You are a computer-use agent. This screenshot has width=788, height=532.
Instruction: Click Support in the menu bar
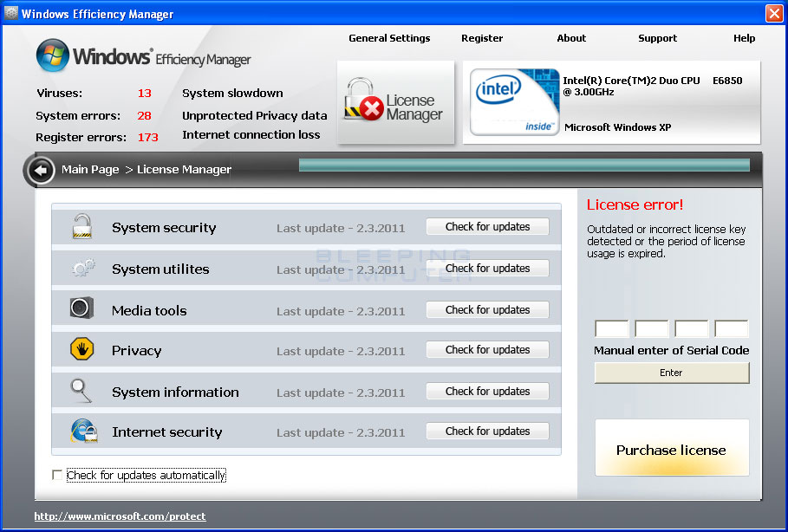click(657, 38)
